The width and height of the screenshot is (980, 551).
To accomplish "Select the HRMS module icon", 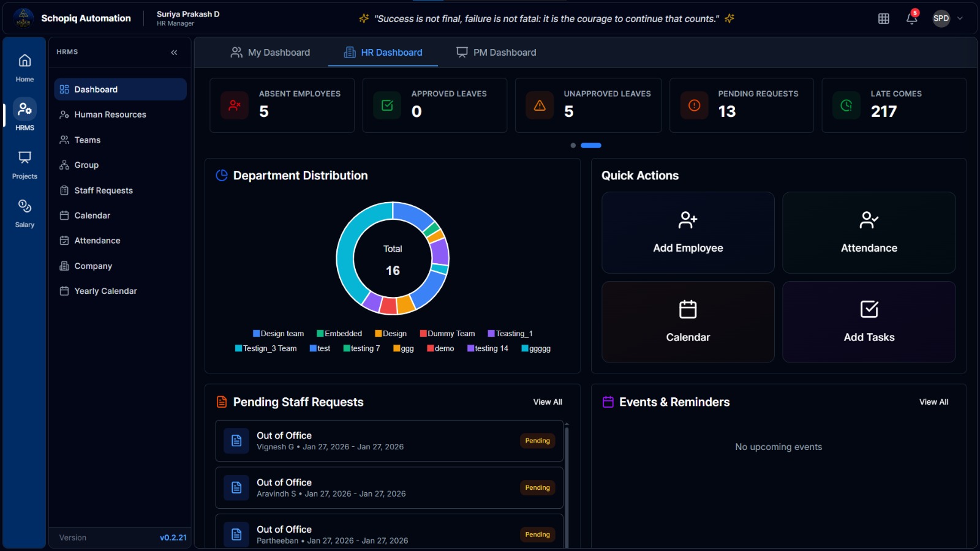I will pos(24,114).
